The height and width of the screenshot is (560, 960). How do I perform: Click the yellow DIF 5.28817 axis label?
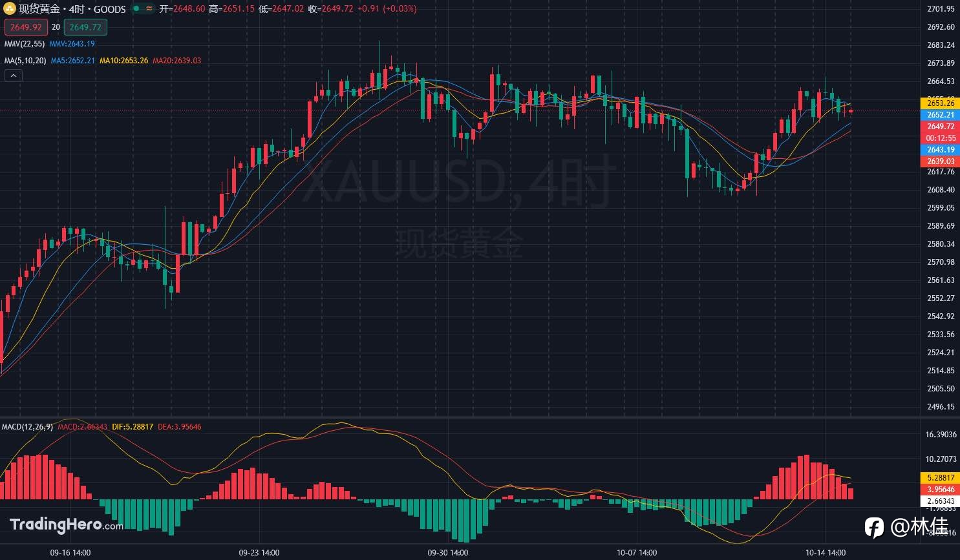tap(940, 478)
